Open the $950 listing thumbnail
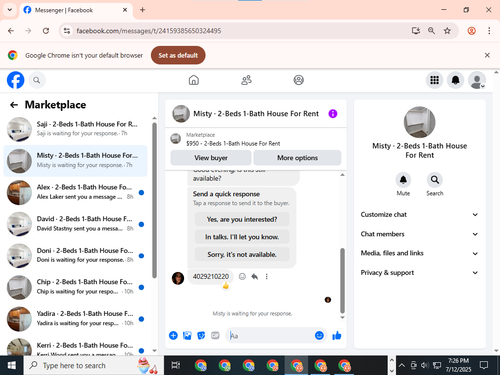 [x=176, y=139]
